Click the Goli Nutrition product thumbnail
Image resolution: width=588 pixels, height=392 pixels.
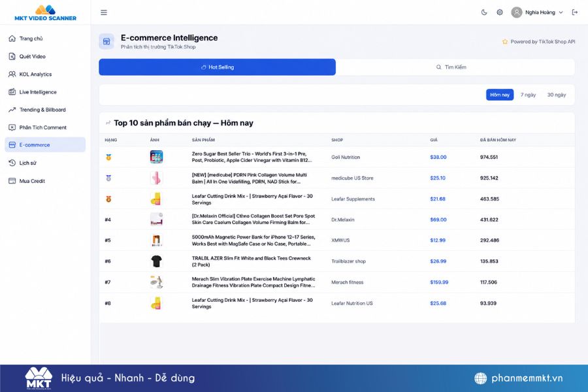pyautogui.click(x=156, y=157)
